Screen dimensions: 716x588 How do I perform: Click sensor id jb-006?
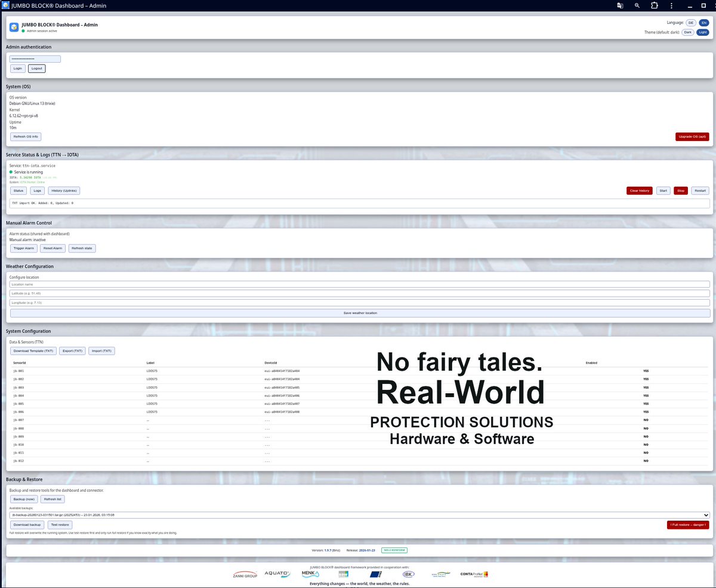18,412
